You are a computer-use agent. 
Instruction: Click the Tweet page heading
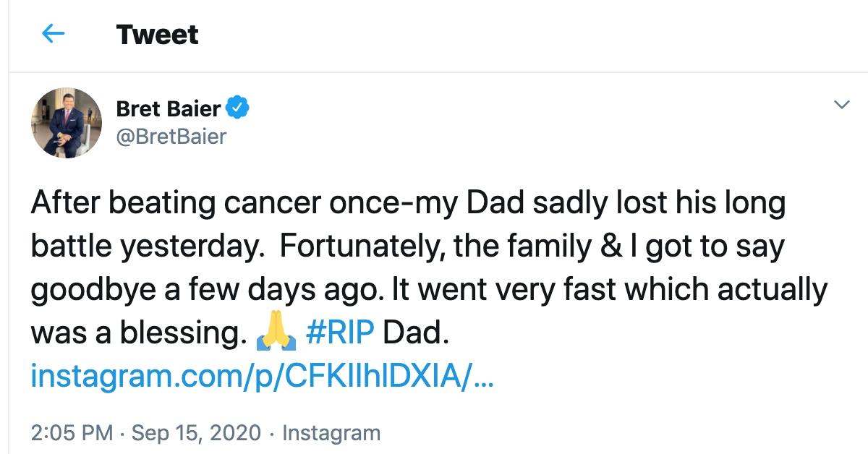click(157, 34)
